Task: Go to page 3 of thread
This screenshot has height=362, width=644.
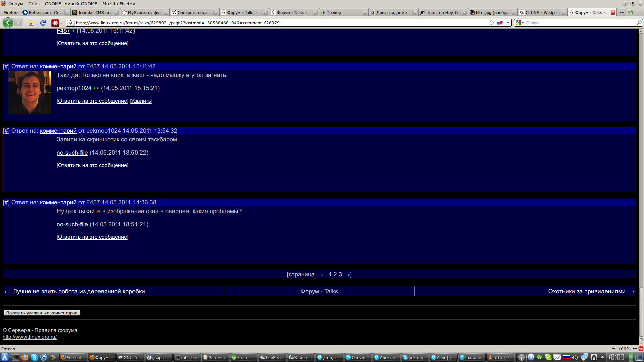Action: (x=340, y=274)
